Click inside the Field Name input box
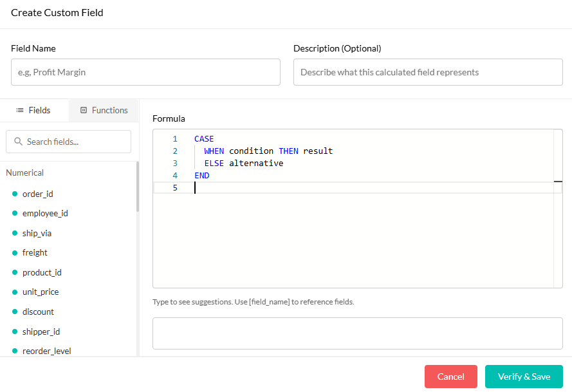 pos(145,72)
